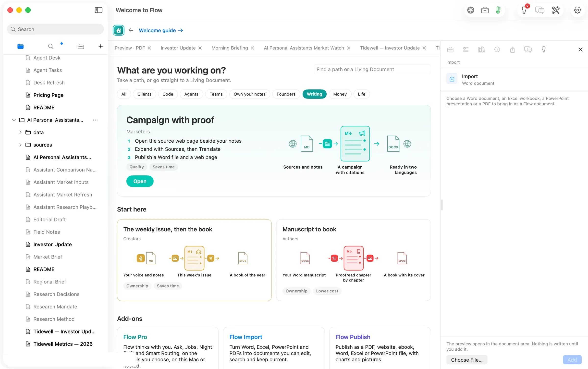Open the chat bubbles icon in top toolbar
The width and height of the screenshot is (588, 369).
[539, 10]
